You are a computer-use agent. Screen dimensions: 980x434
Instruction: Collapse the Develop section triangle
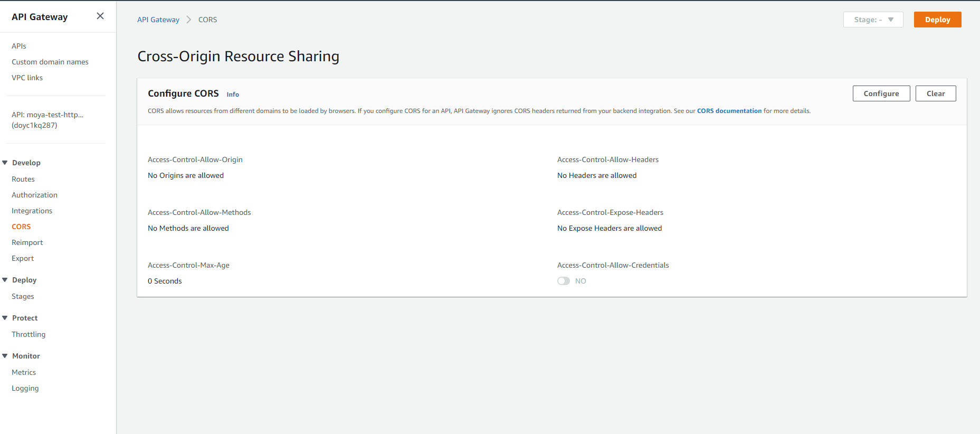click(x=5, y=163)
